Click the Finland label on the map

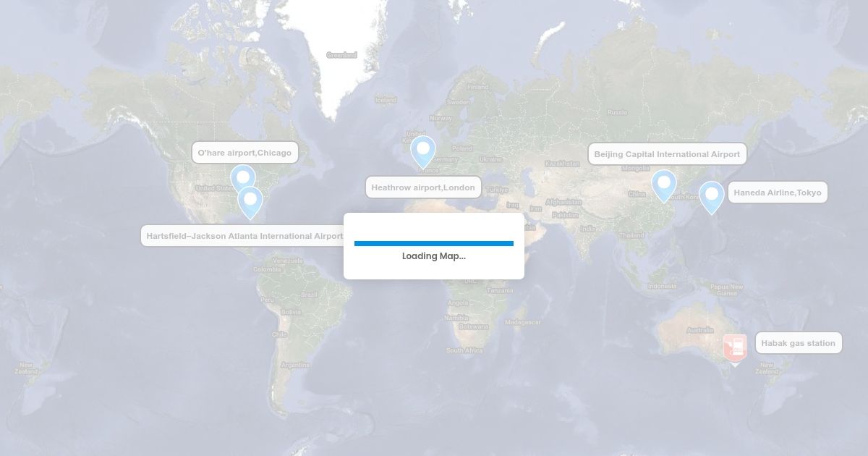pyautogui.click(x=478, y=87)
